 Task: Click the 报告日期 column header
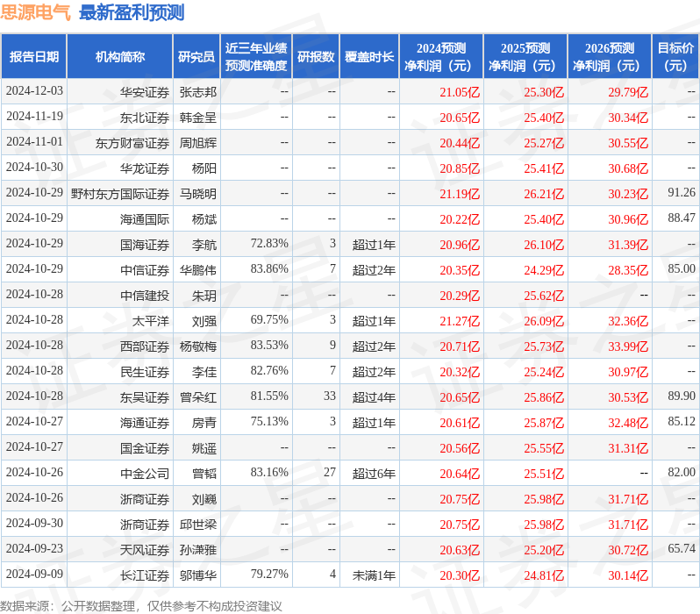click(34, 57)
